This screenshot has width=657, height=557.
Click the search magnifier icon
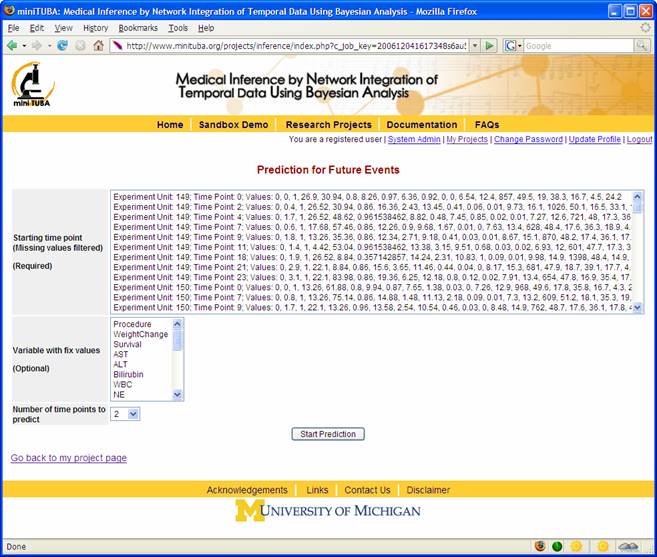click(641, 46)
